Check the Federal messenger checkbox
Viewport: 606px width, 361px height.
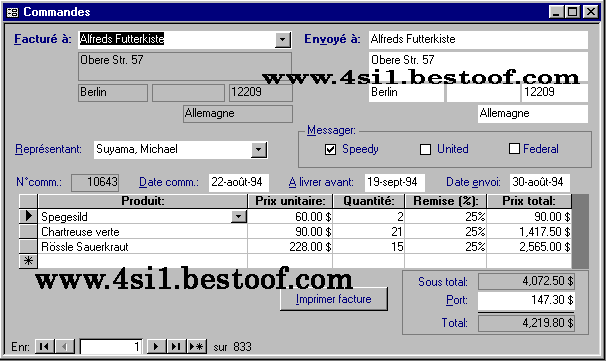click(x=514, y=148)
